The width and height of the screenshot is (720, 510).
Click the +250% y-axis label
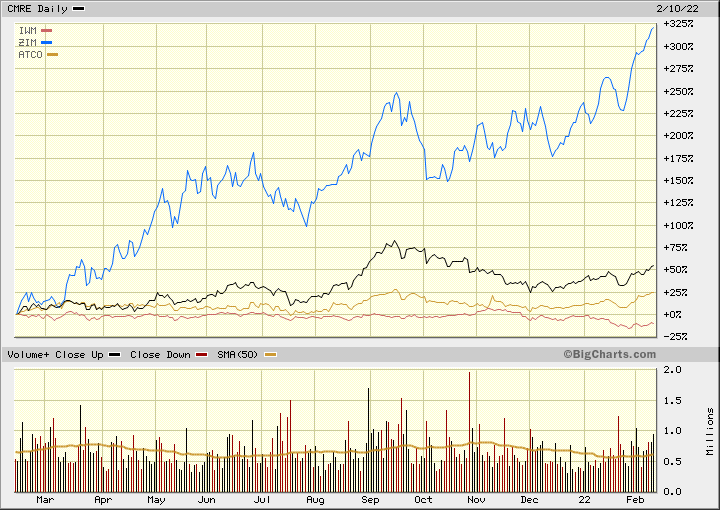click(678, 91)
